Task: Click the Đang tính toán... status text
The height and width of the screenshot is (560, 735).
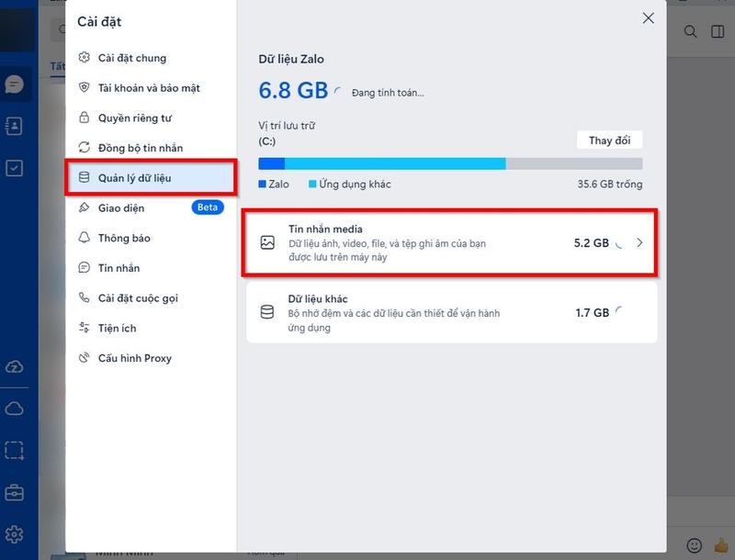Action: (388, 93)
